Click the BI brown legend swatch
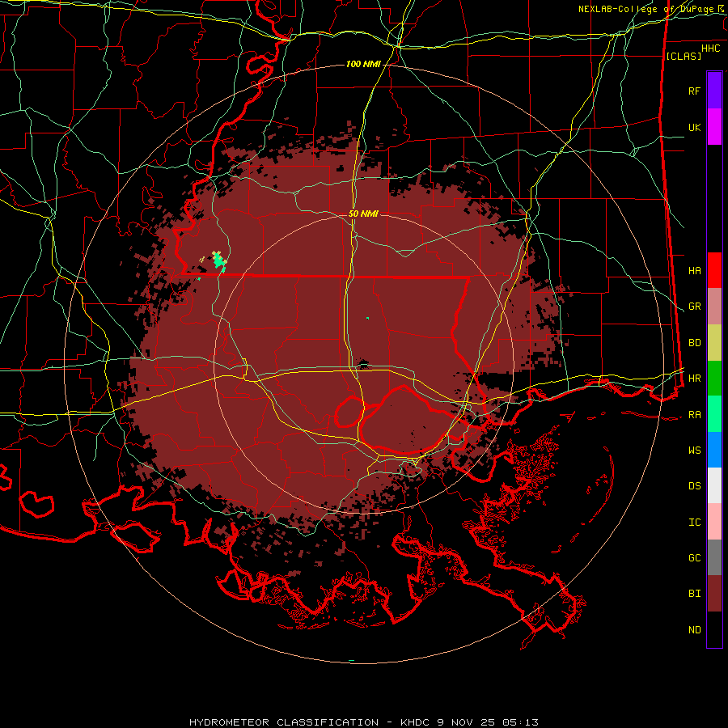Viewport: 728px width, 728px height. tap(714, 594)
